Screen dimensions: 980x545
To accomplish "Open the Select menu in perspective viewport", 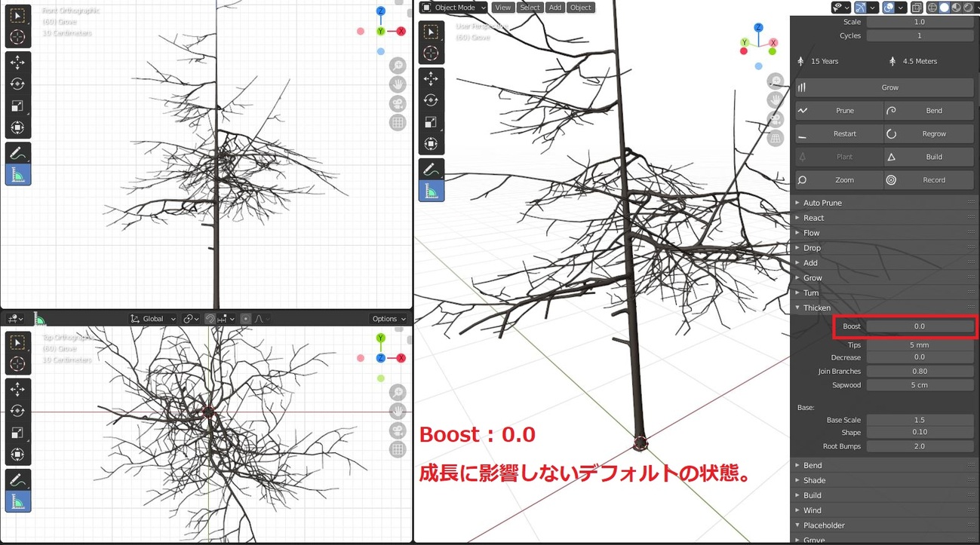I will [530, 8].
